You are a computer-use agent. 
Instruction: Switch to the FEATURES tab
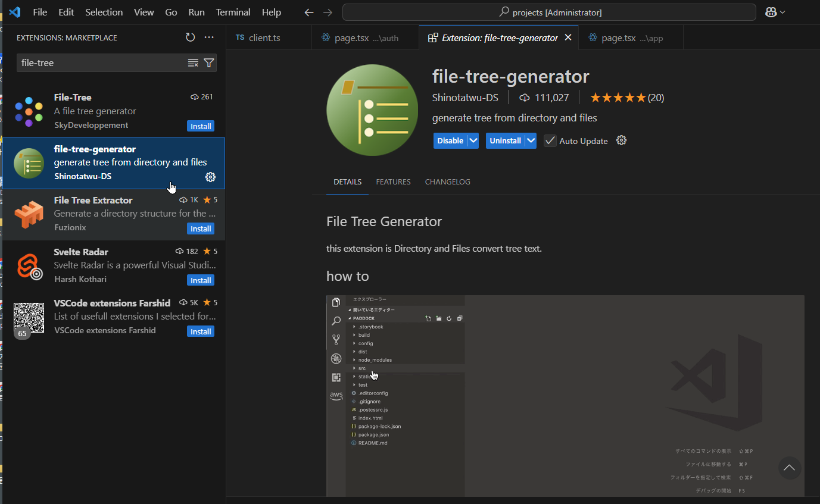pyautogui.click(x=393, y=182)
